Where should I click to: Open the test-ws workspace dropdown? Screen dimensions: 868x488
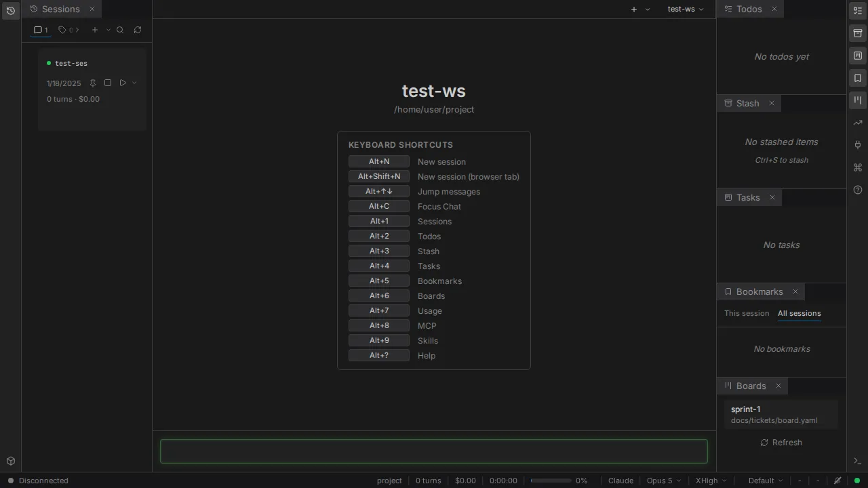point(686,9)
